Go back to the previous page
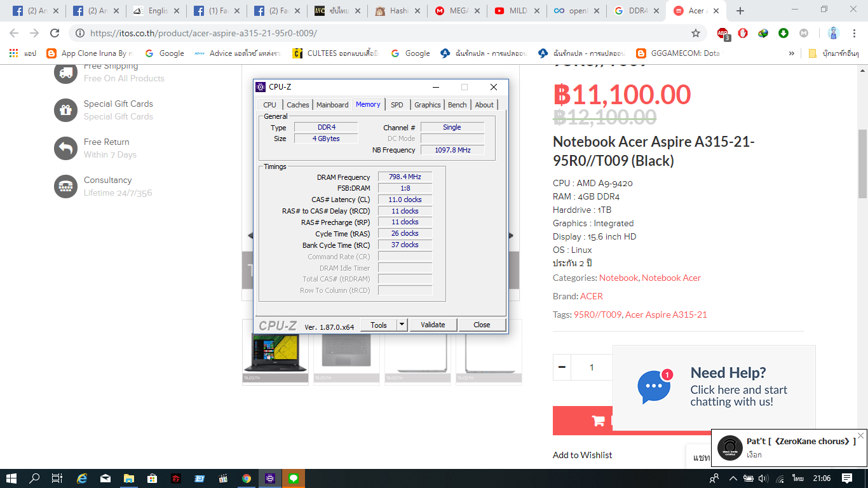This screenshot has height=488, width=868. (x=14, y=33)
